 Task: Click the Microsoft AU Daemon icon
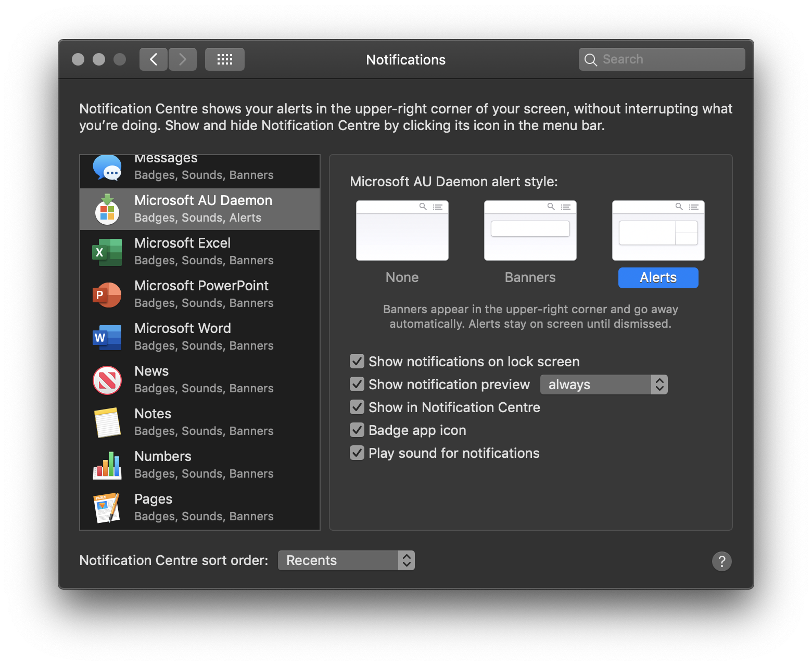tap(107, 209)
